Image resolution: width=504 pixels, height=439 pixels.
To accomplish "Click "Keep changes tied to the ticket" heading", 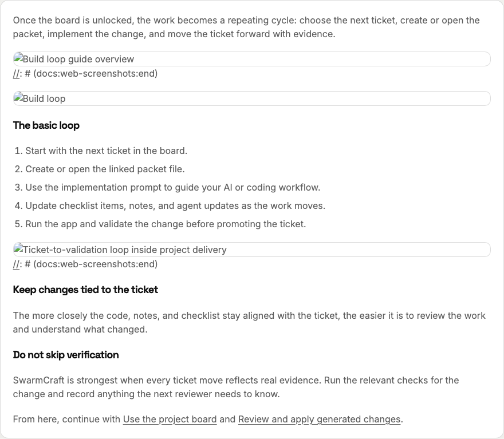I will [85, 290].
